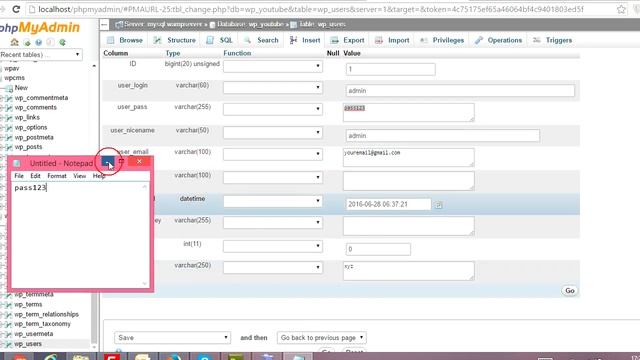Click the log out icon beside home

27,42
